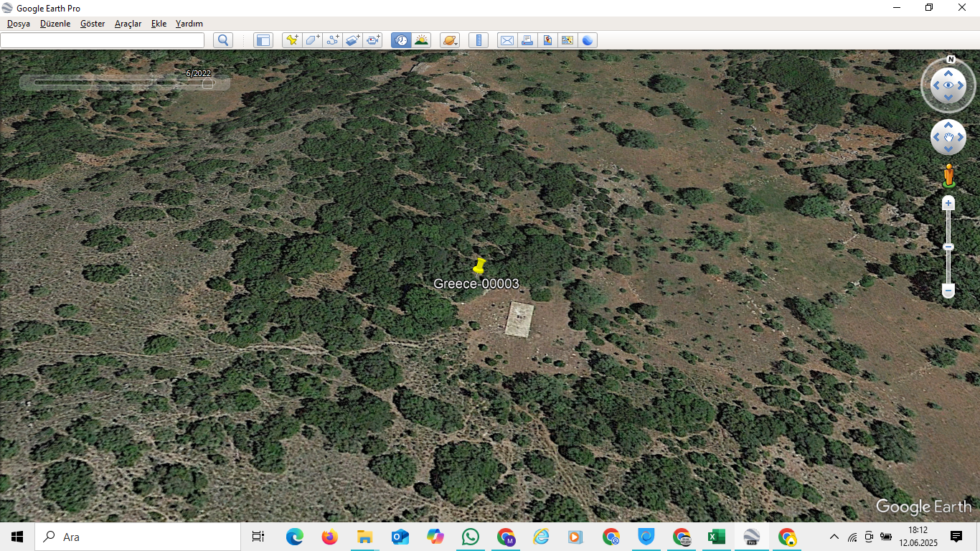Select the Add Image Overlay tool
Image resolution: width=980 pixels, height=551 pixels.
point(352,40)
